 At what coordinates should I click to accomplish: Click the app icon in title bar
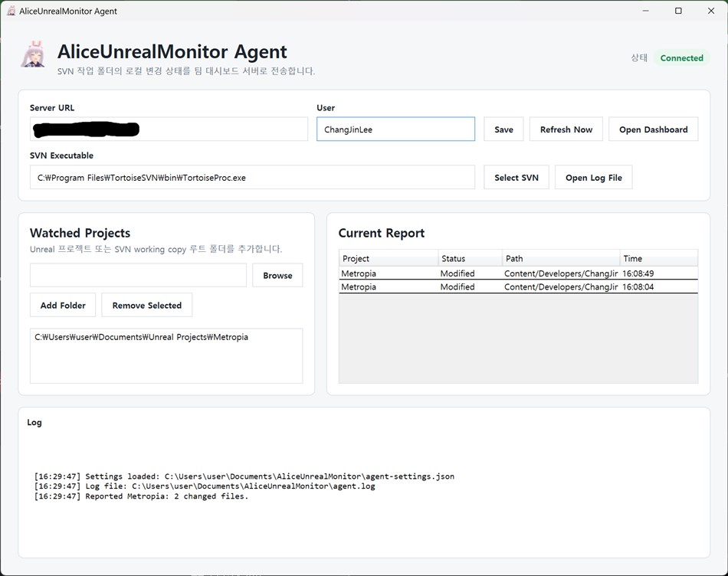pyautogui.click(x=11, y=11)
